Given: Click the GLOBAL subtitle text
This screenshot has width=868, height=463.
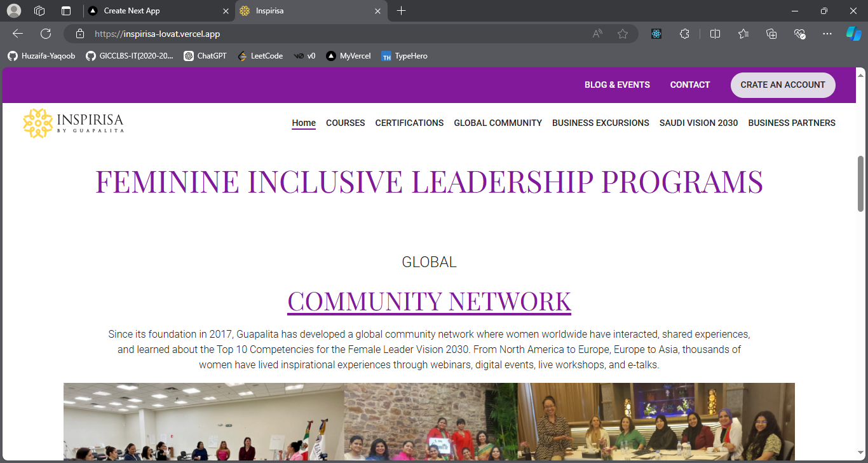Looking at the screenshot, I should click(429, 262).
